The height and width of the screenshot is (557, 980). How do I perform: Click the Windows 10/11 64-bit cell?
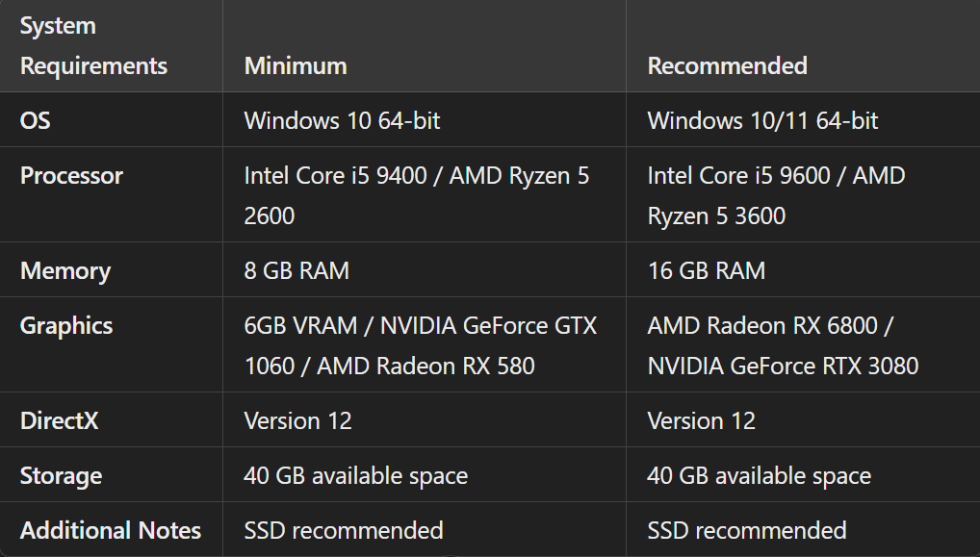click(762, 121)
